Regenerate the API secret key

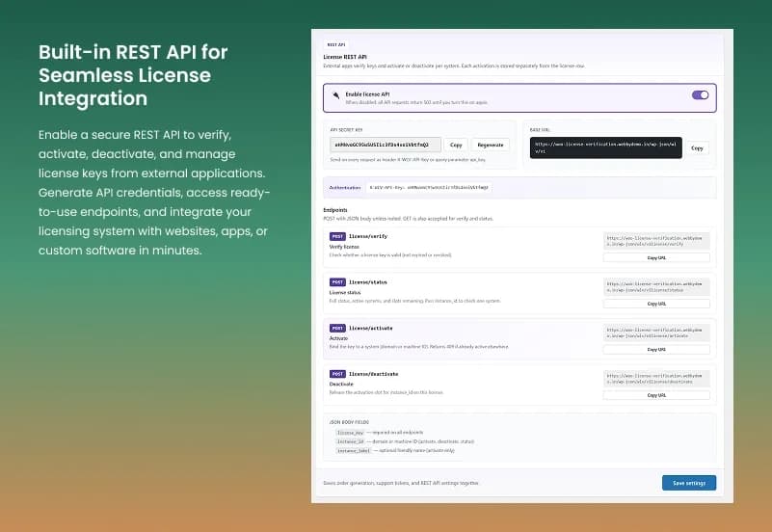[x=490, y=145]
